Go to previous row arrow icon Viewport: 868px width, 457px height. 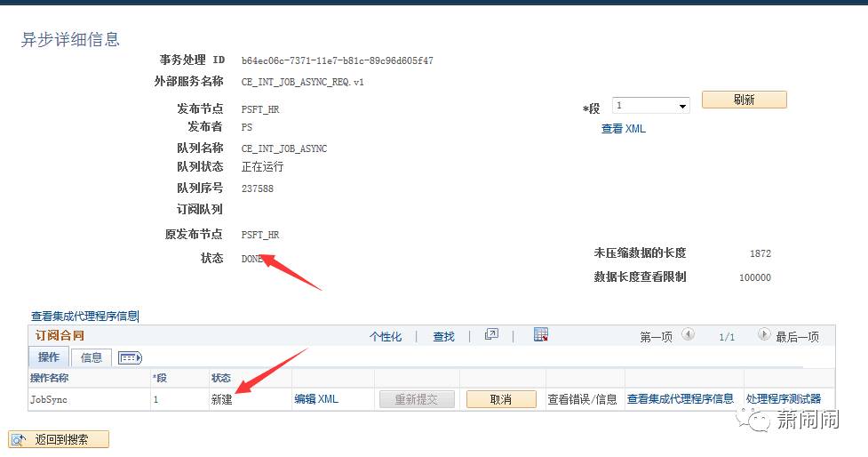pos(688,334)
